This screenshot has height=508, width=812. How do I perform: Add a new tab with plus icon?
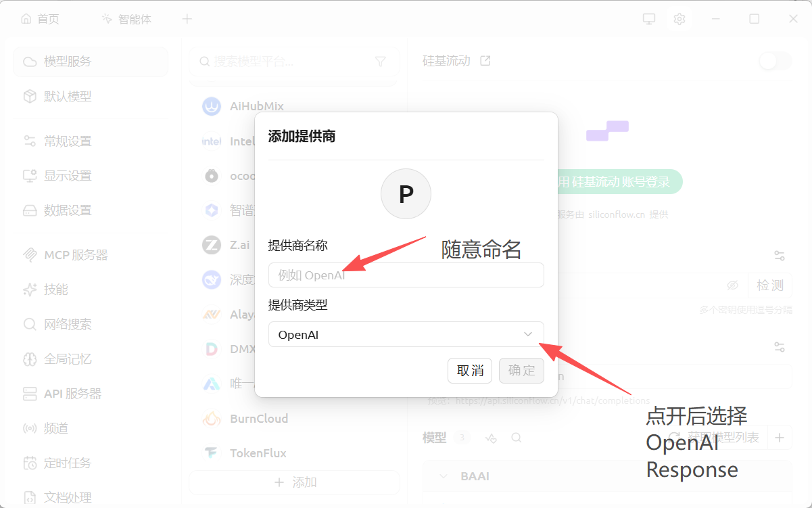(187, 19)
